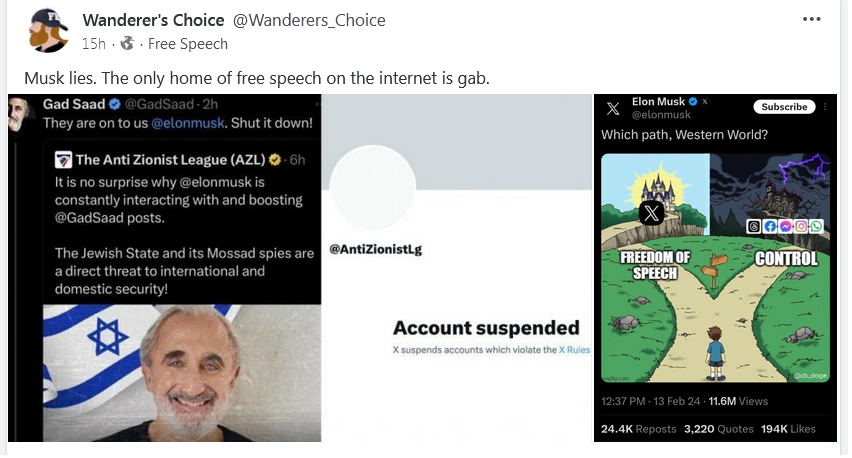
Task: Click the @elonmusk mention in Gad Saad's tweet
Action: click(x=187, y=123)
